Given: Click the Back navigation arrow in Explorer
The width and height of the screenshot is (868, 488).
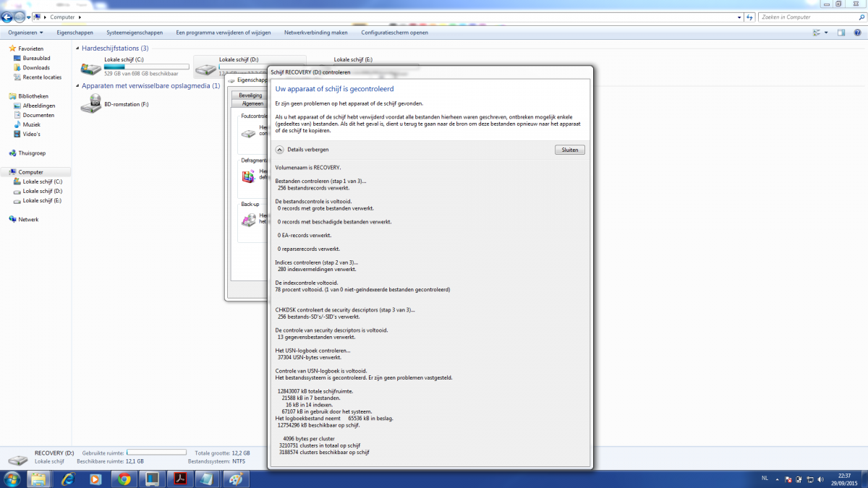Looking at the screenshot, I should tap(7, 17).
